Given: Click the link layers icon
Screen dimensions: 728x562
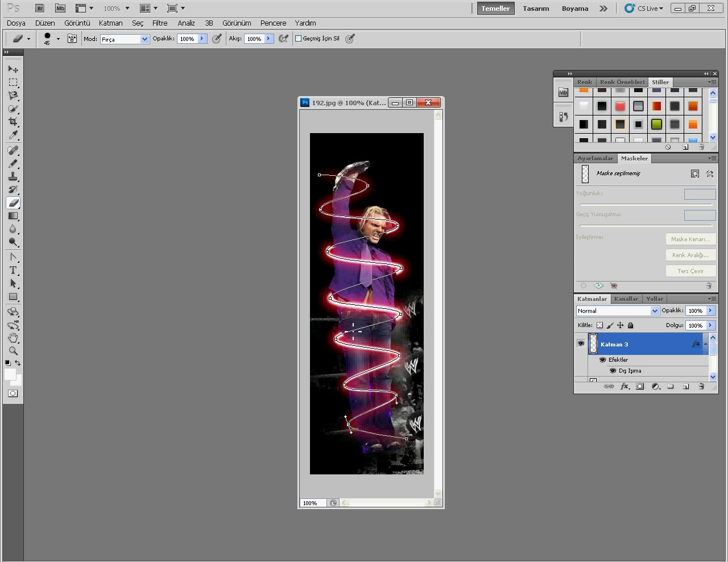Looking at the screenshot, I should pos(609,386).
